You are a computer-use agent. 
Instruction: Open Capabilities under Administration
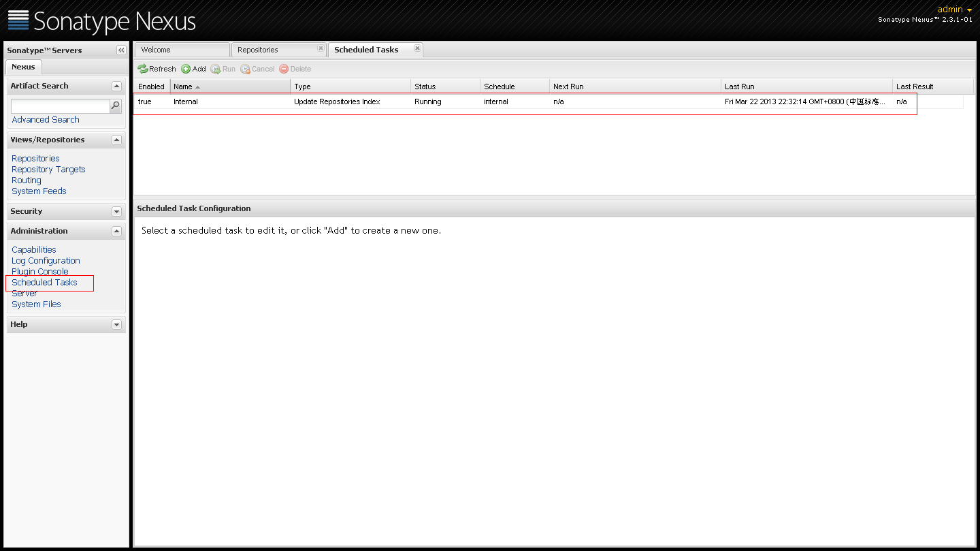click(x=34, y=250)
